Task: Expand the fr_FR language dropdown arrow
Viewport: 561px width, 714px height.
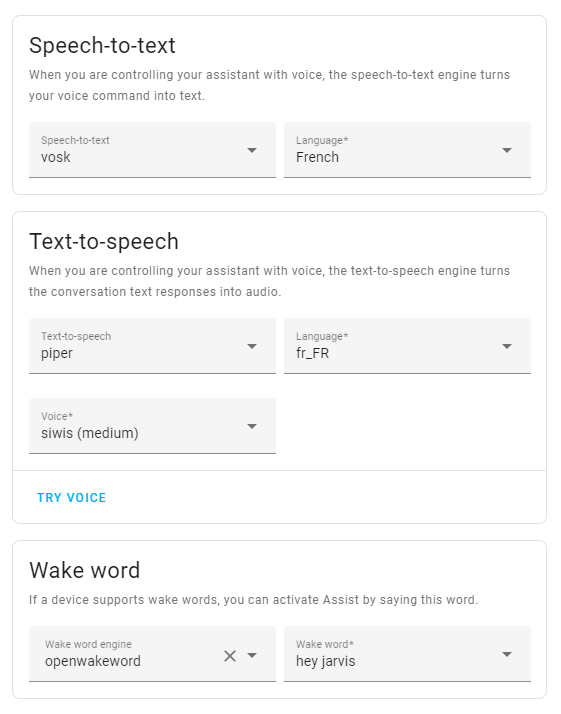Action: (507, 347)
